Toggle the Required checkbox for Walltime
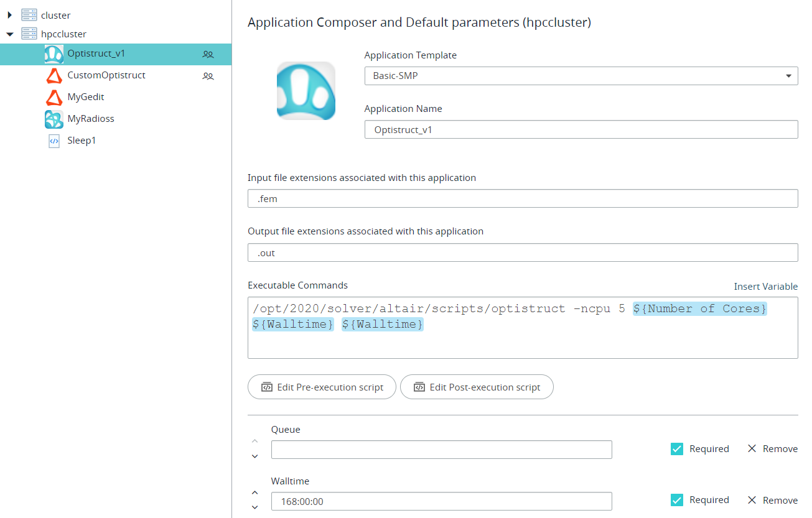Image resolution: width=812 pixels, height=518 pixels. pos(677,500)
